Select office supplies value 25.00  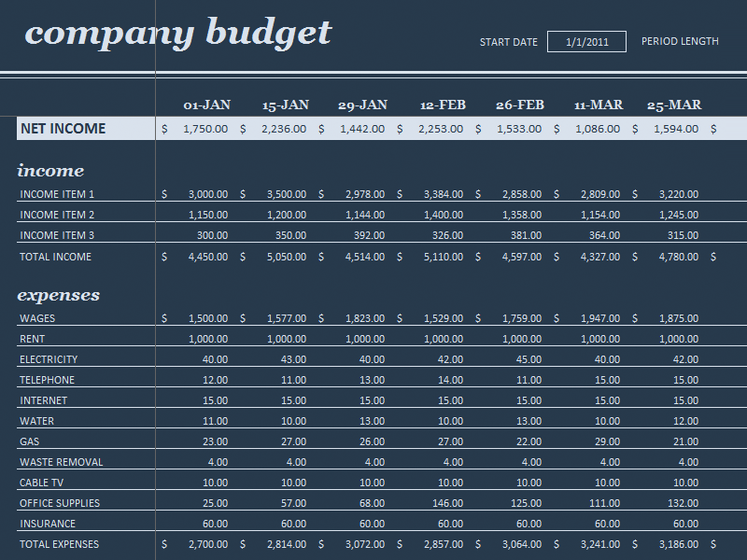click(215, 503)
